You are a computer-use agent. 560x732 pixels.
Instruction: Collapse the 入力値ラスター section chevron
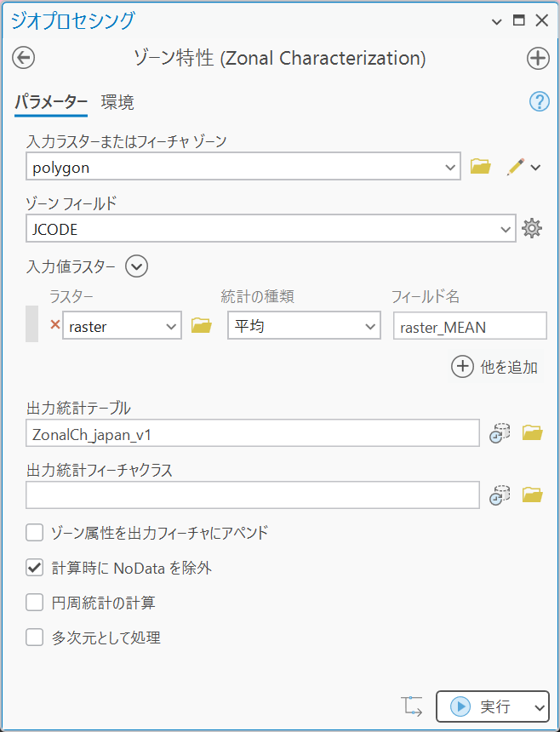tap(136, 266)
